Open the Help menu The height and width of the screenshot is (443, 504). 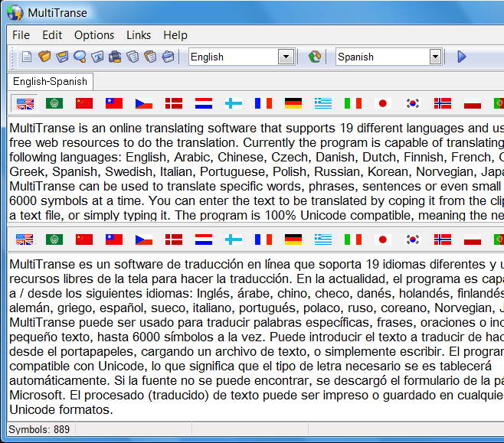(x=175, y=35)
